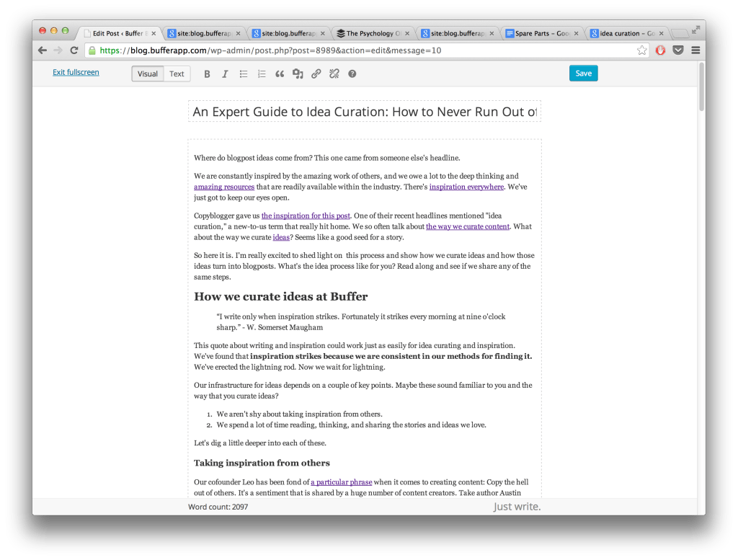Apply bold formatting to selected text

(x=207, y=73)
